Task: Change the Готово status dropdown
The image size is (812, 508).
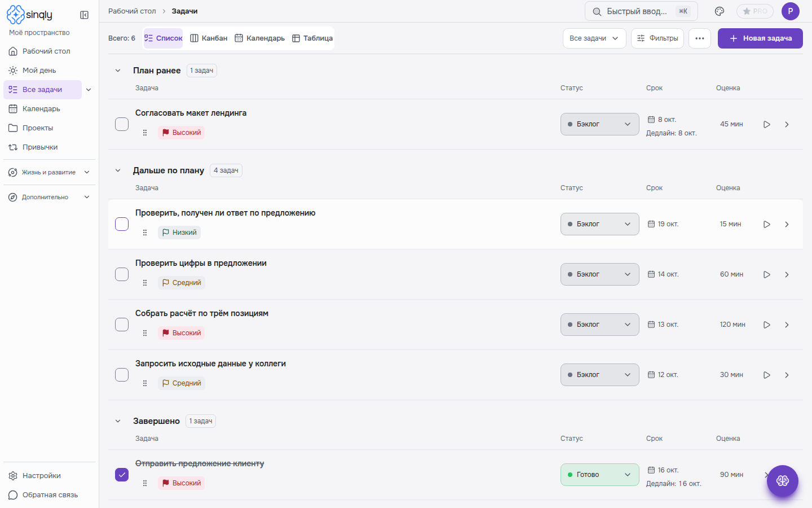Action: tap(600, 475)
